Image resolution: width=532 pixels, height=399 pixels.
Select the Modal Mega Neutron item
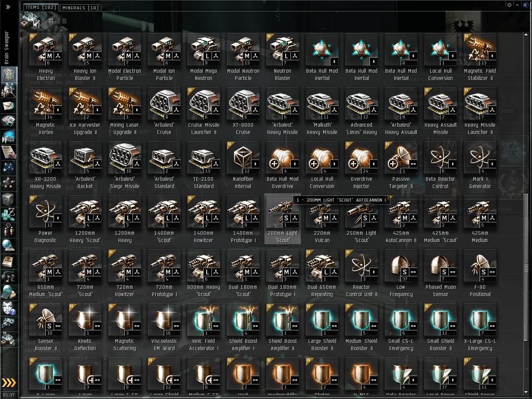click(204, 57)
